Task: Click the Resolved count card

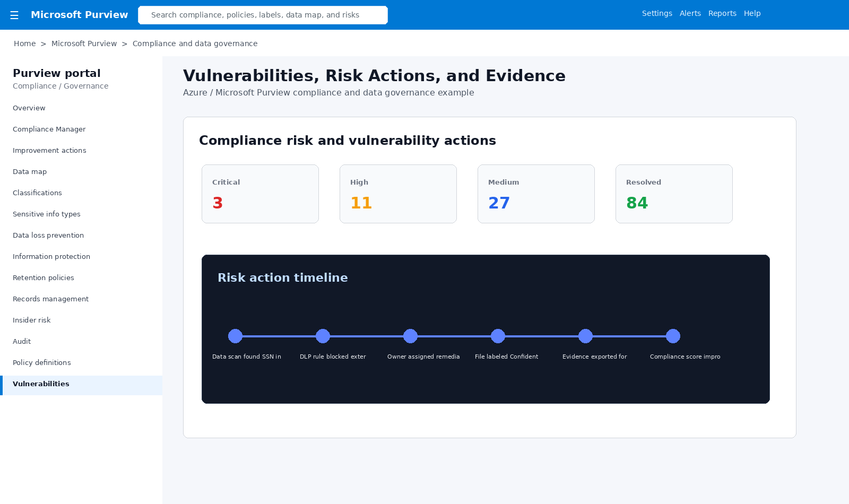Action: [674, 194]
